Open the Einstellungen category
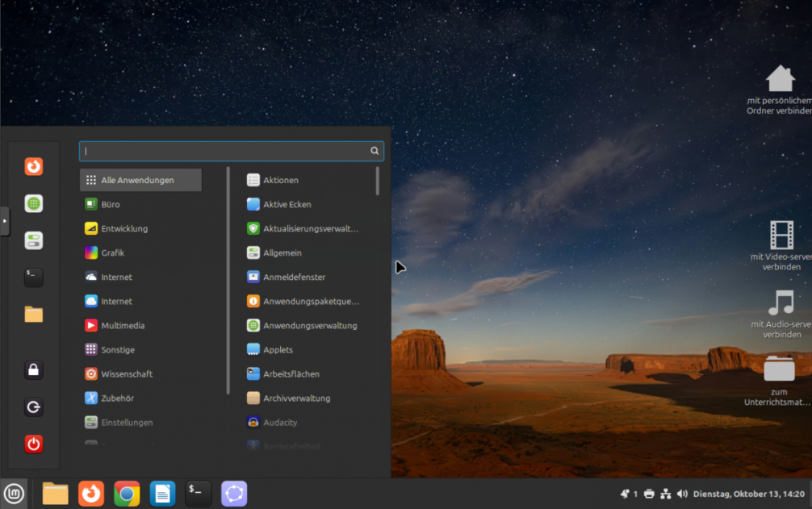Viewport: 812px width, 509px height. (141, 423)
